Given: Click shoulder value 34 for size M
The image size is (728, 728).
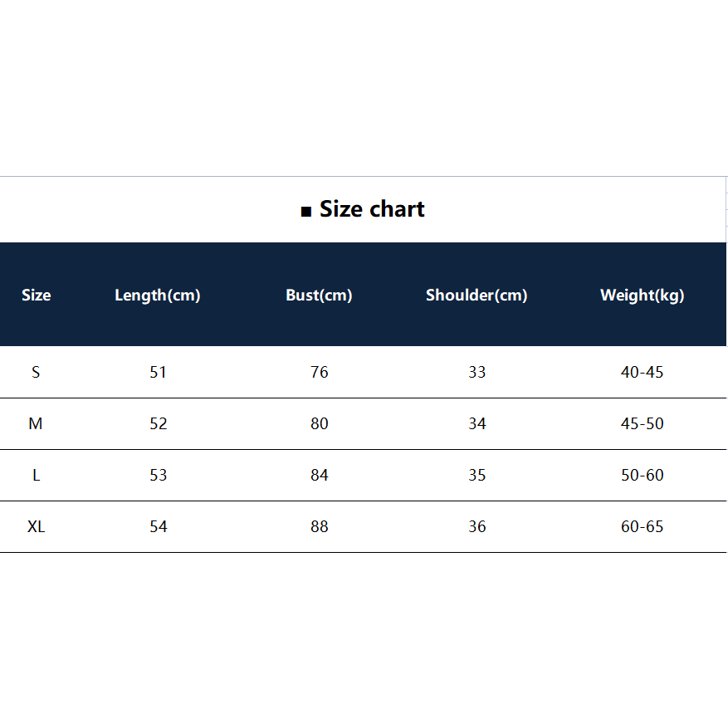Looking at the screenshot, I should point(476,423).
